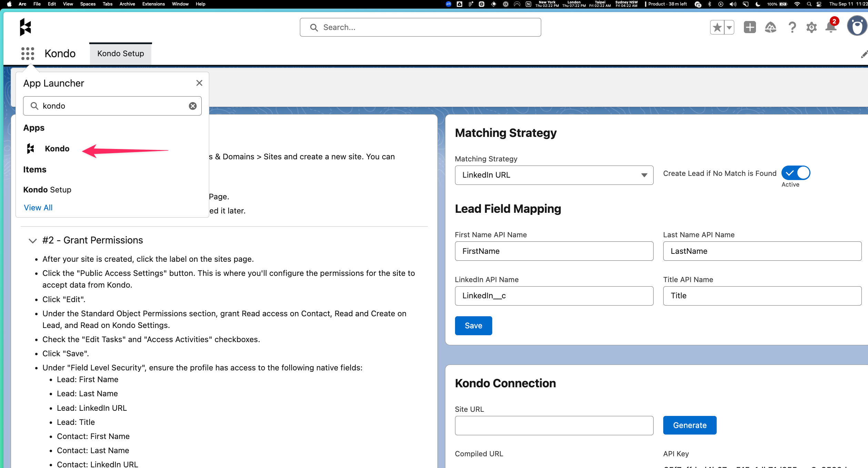This screenshot has height=468, width=868.
Task: Click the "Lead: LinkedIn URL" bullet
Action: 92,408
